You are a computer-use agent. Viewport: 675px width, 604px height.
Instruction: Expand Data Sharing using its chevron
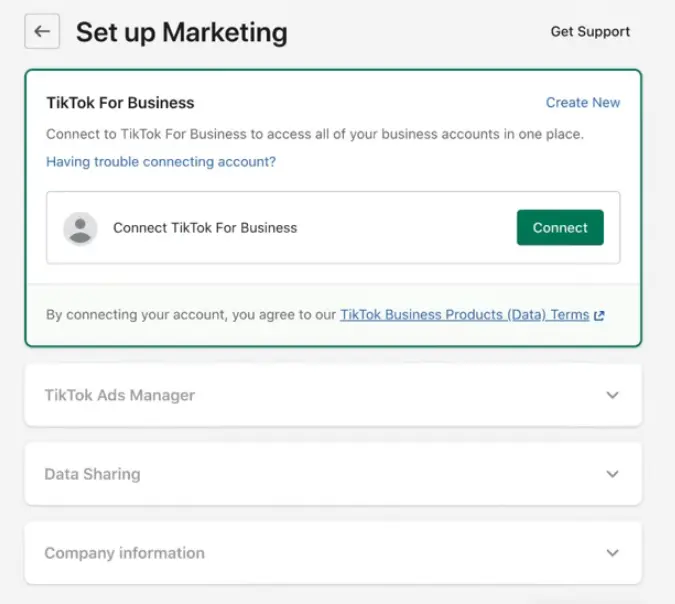tap(613, 474)
